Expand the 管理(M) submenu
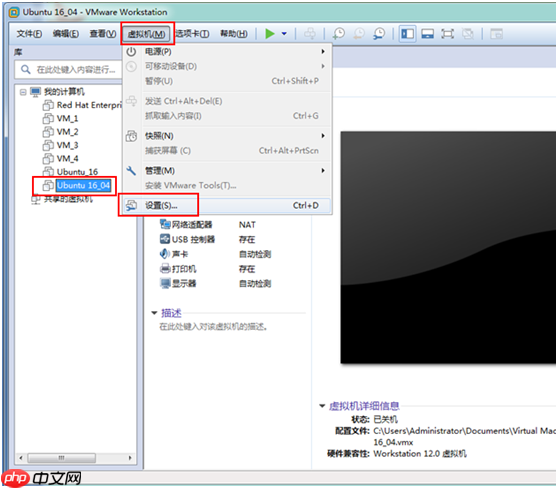This screenshot has width=558, height=488. [227, 170]
